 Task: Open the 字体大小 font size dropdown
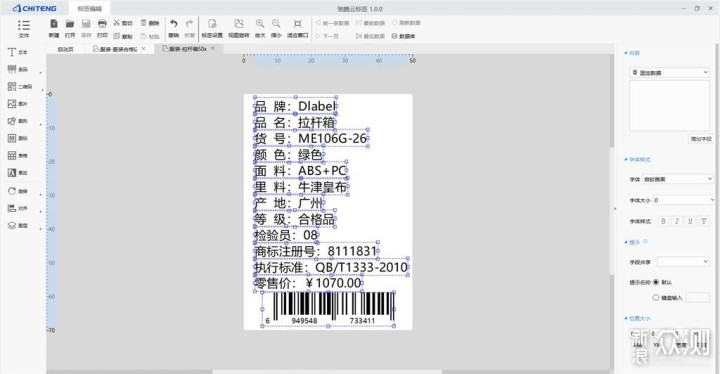point(683,200)
